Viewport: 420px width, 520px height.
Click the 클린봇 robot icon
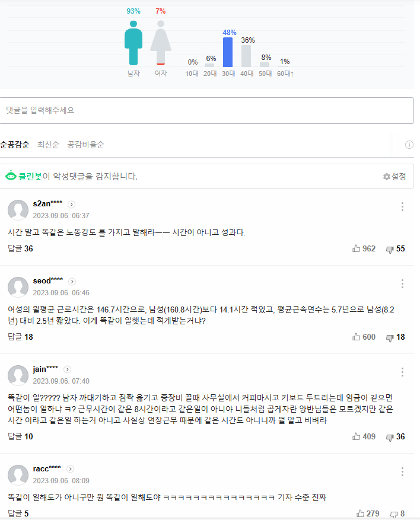11,176
